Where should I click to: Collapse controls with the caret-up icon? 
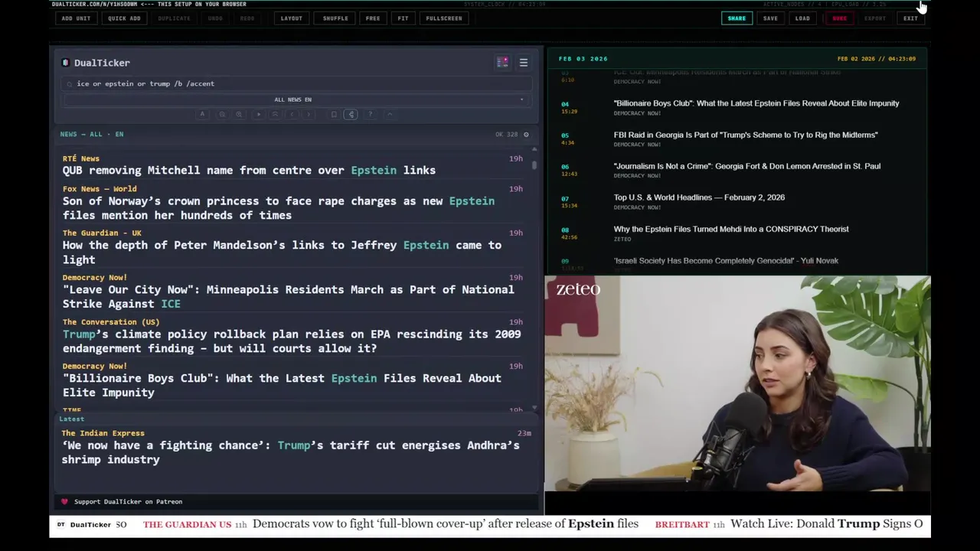click(x=390, y=114)
